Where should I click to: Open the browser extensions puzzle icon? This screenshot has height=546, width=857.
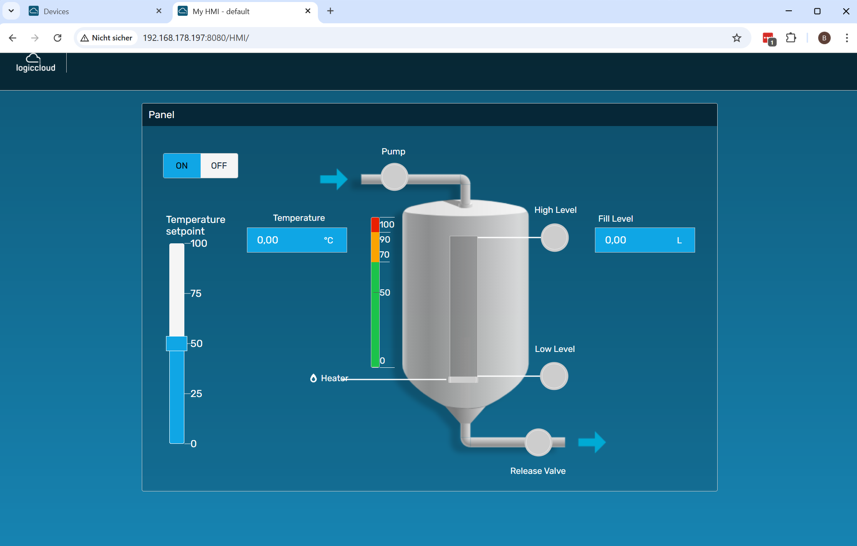(x=791, y=38)
